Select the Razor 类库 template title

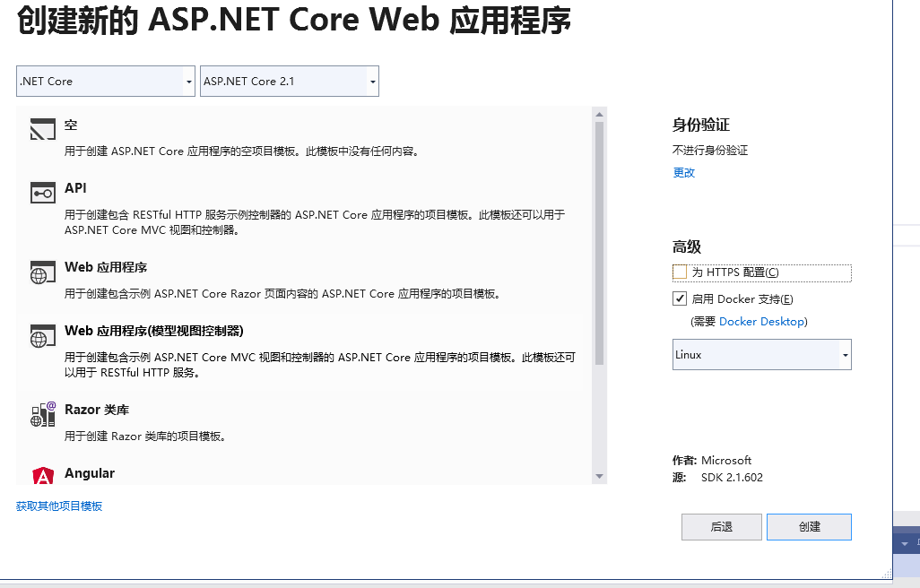point(97,410)
